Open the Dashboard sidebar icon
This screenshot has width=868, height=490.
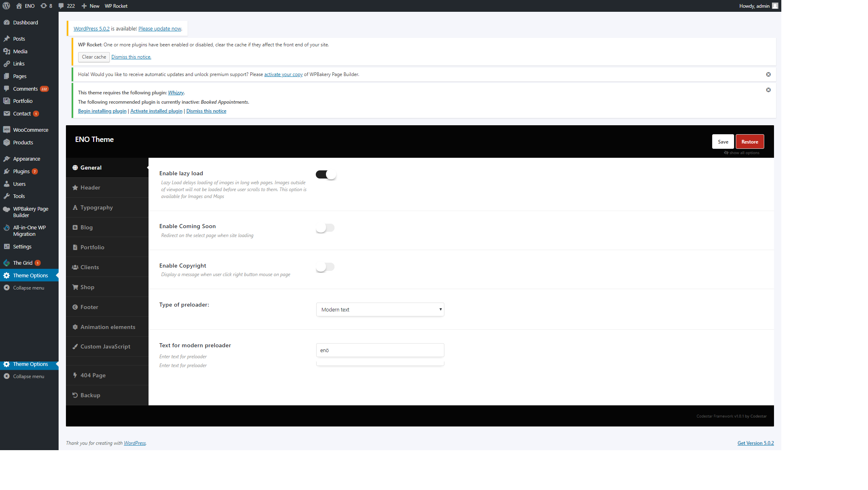(x=7, y=22)
